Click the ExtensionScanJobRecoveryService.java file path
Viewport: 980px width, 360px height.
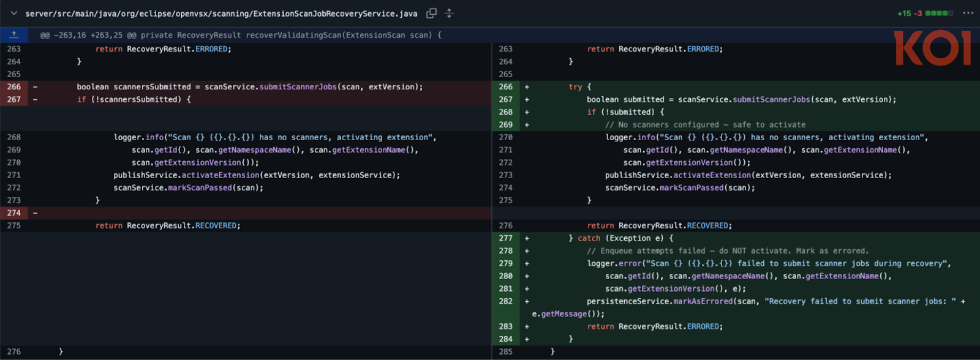221,13
